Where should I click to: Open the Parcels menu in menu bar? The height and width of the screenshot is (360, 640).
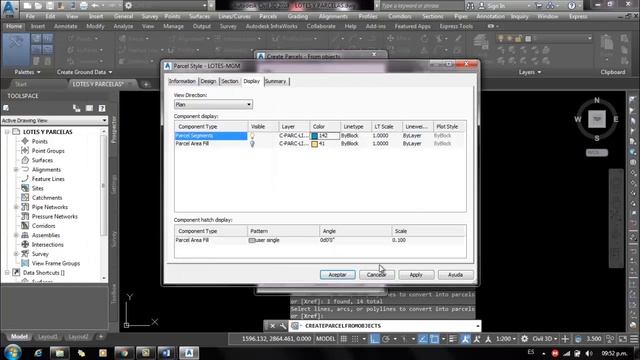tap(268, 16)
